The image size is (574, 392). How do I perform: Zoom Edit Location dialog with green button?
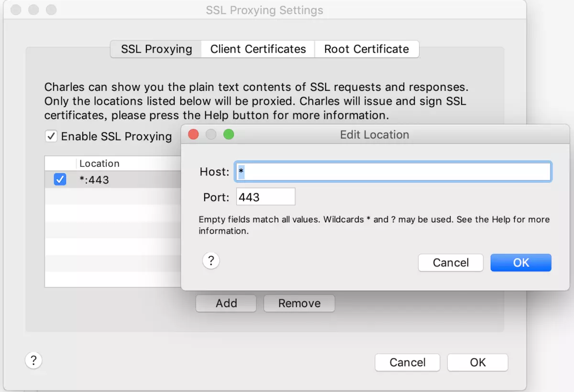click(x=229, y=134)
